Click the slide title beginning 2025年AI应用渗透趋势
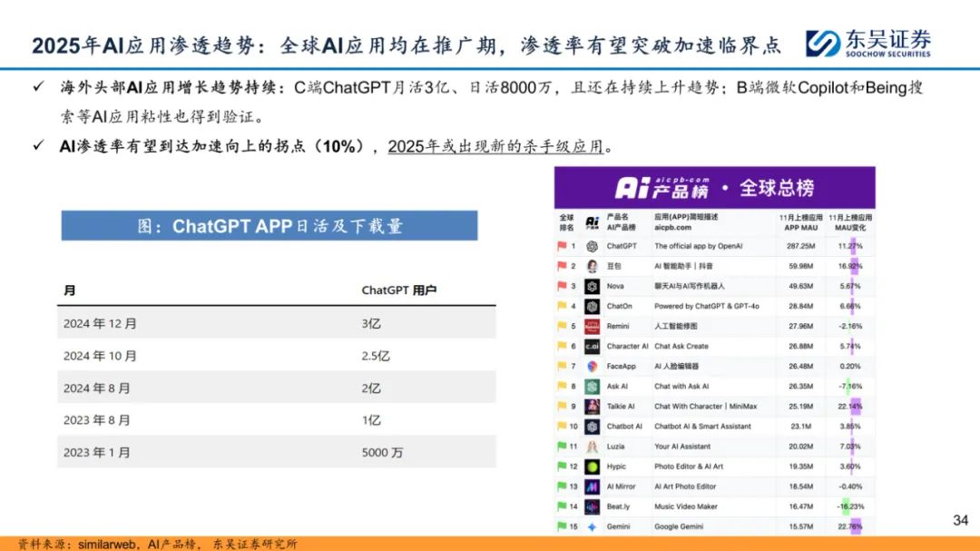This screenshot has width=980, height=551. tap(407, 45)
